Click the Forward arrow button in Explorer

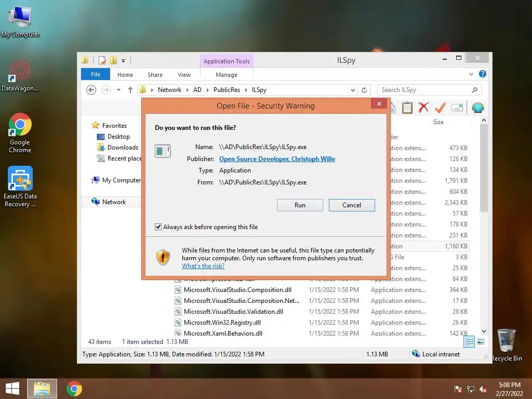(x=106, y=90)
